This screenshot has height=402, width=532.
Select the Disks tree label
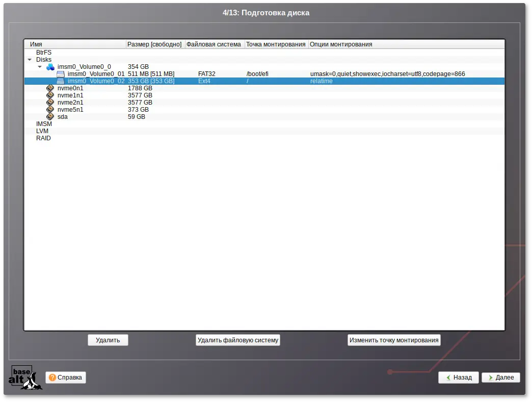coord(44,60)
